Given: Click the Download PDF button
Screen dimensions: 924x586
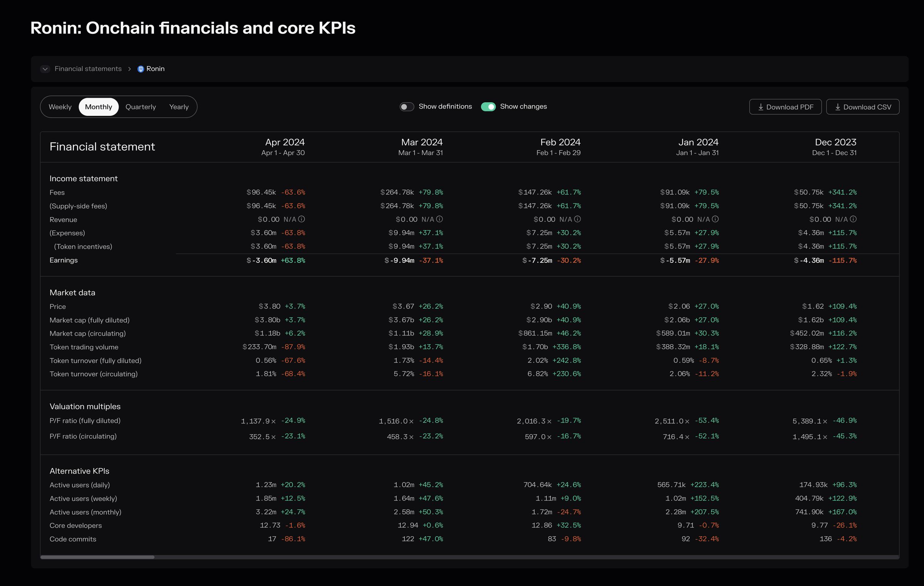Looking at the screenshot, I should [x=785, y=107].
